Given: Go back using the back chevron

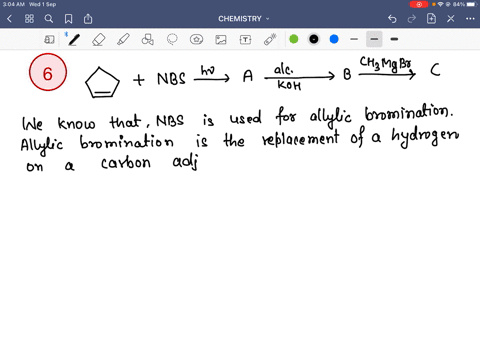Looking at the screenshot, I should pos(9,19).
